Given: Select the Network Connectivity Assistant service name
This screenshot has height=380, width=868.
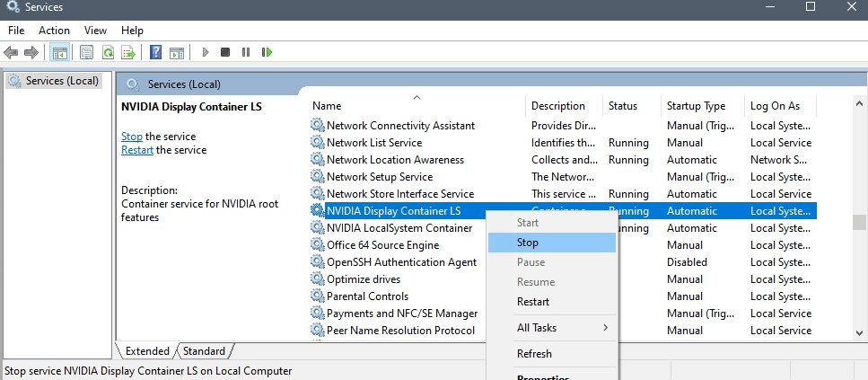Looking at the screenshot, I should [x=400, y=126].
